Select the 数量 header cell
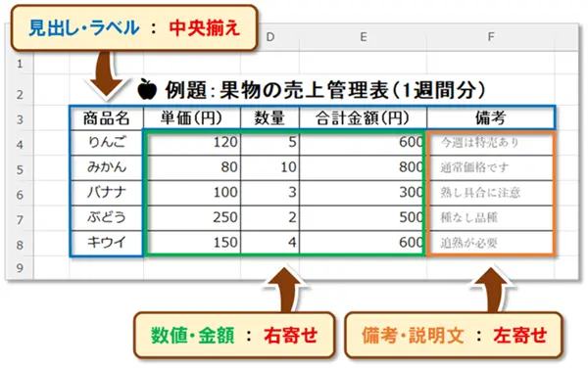588x368 pixels. pyautogui.click(x=269, y=117)
